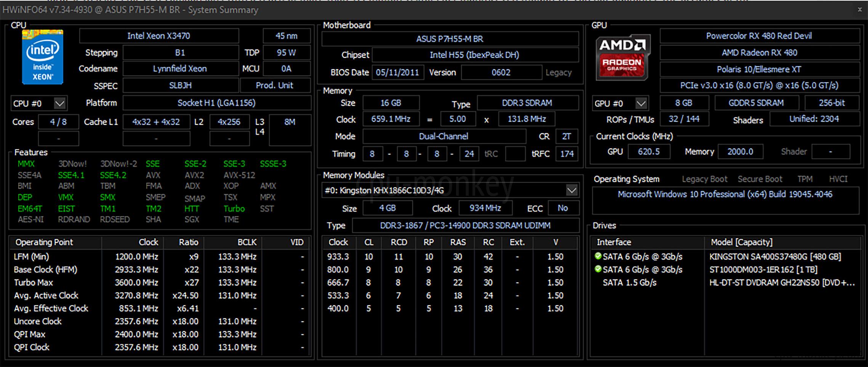Click the Powercolor RX 480 Red Devil field
Viewport: 868px width, 367px height.
pos(759,36)
